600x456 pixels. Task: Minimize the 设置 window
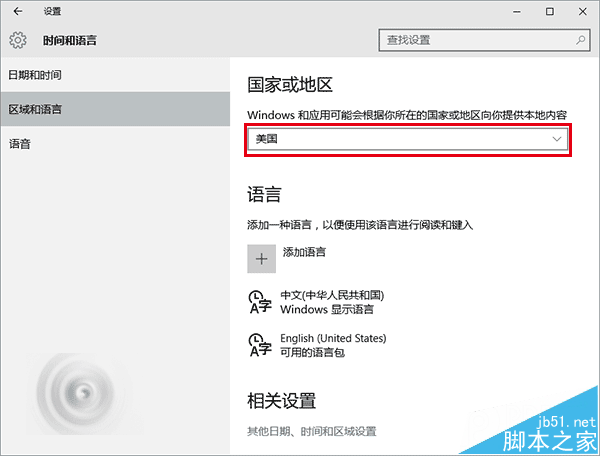point(517,11)
